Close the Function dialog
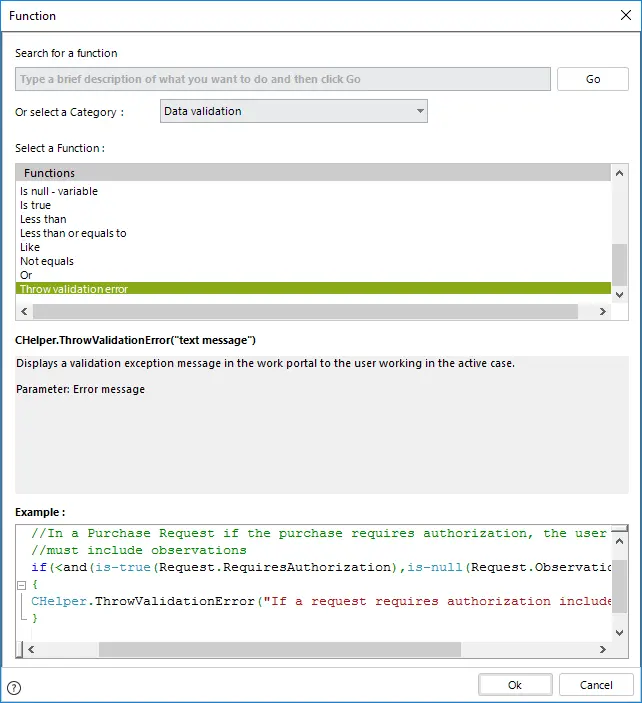 [x=626, y=15]
